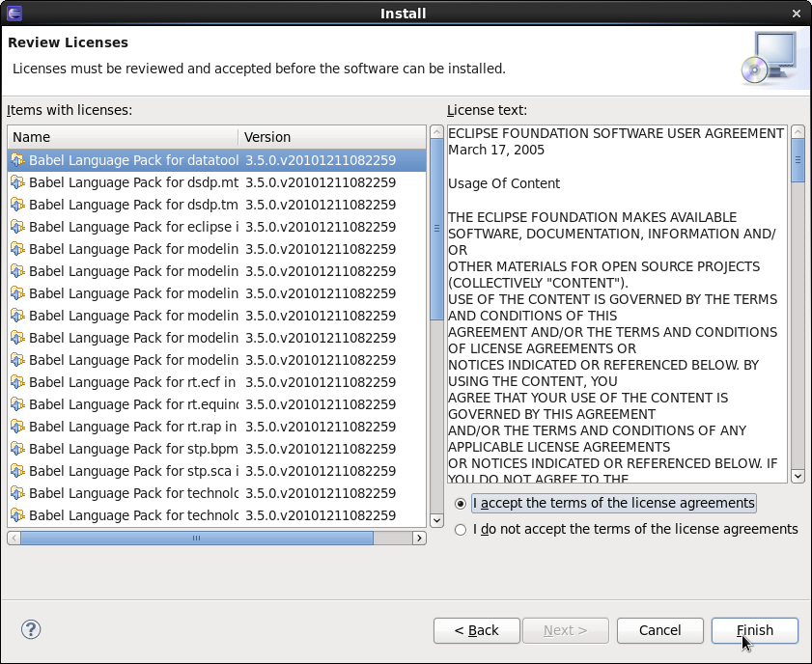Click the items list's vertical scrollbar down arrow
This screenshot has width=812, height=664.
436,520
